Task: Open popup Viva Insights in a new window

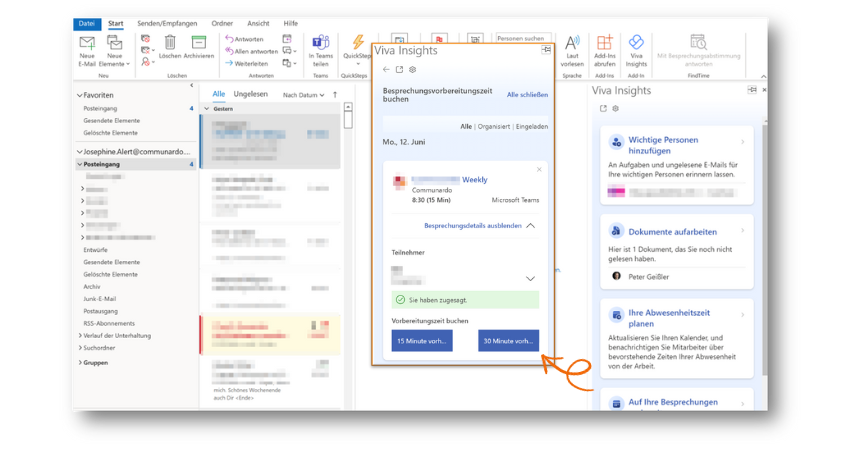Action: pyautogui.click(x=400, y=69)
